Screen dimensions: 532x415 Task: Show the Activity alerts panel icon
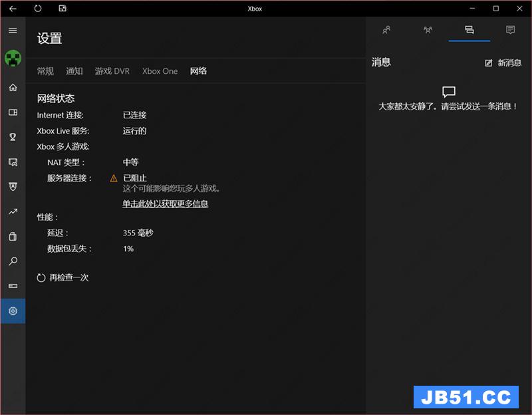pos(510,30)
